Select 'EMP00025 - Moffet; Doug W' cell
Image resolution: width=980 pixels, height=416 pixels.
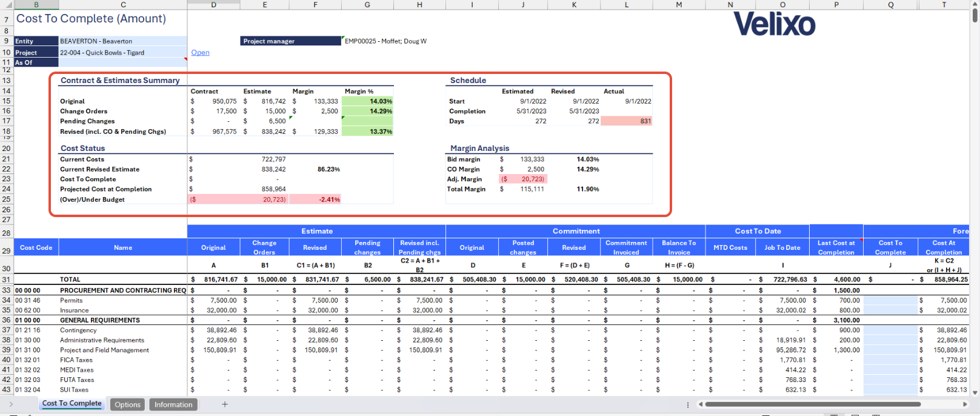point(385,41)
